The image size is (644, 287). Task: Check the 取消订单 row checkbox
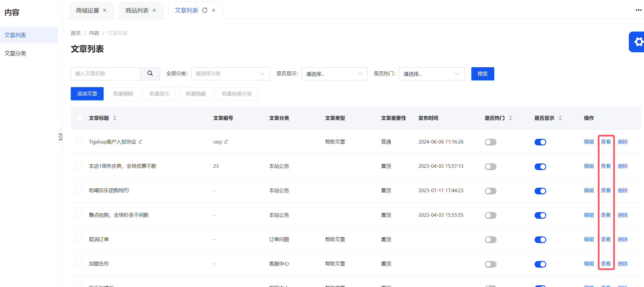[x=79, y=239]
